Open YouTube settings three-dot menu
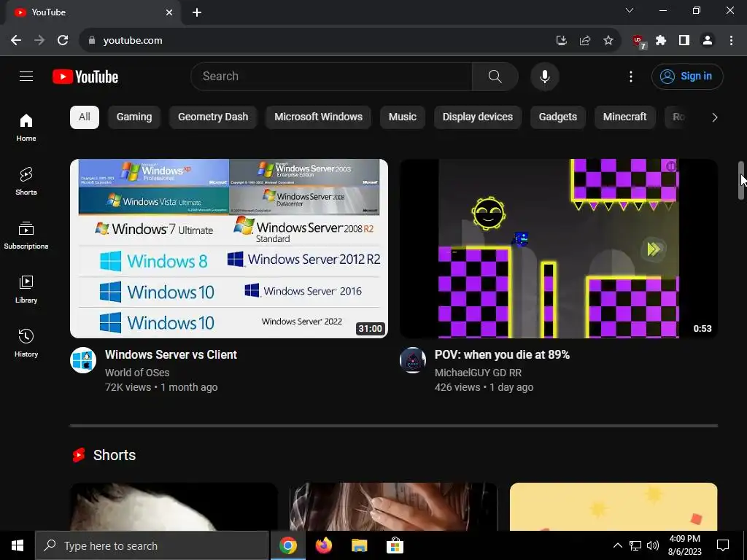Viewport: 747px width, 560px height. pos(631,76)
